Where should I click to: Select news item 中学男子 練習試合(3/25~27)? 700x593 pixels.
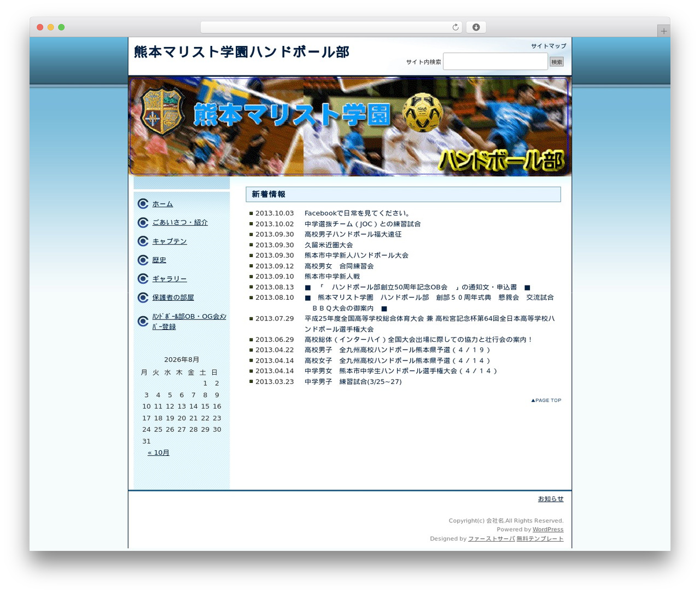[353, 382]
